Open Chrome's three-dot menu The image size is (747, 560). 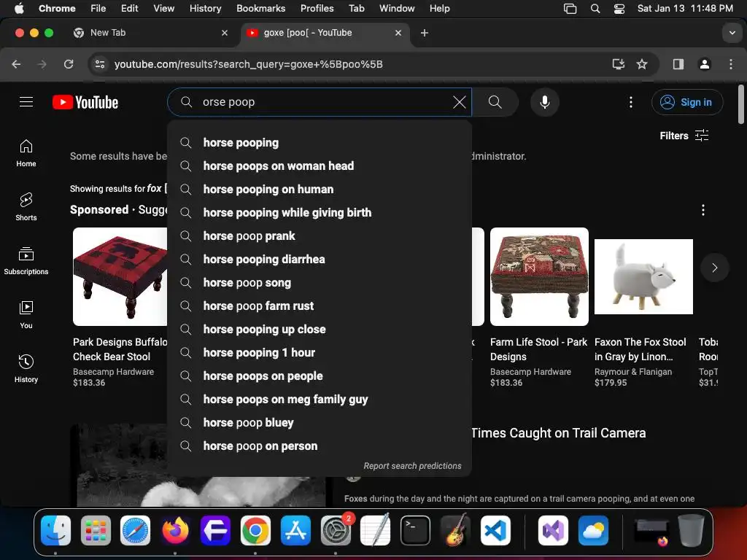[x=731, y=64]
